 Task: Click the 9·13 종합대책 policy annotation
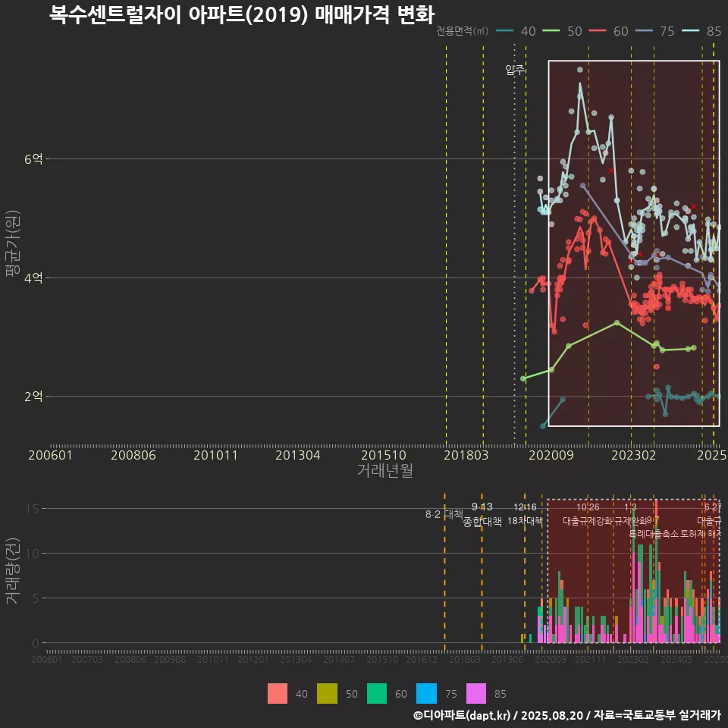(x=482, y=514)
